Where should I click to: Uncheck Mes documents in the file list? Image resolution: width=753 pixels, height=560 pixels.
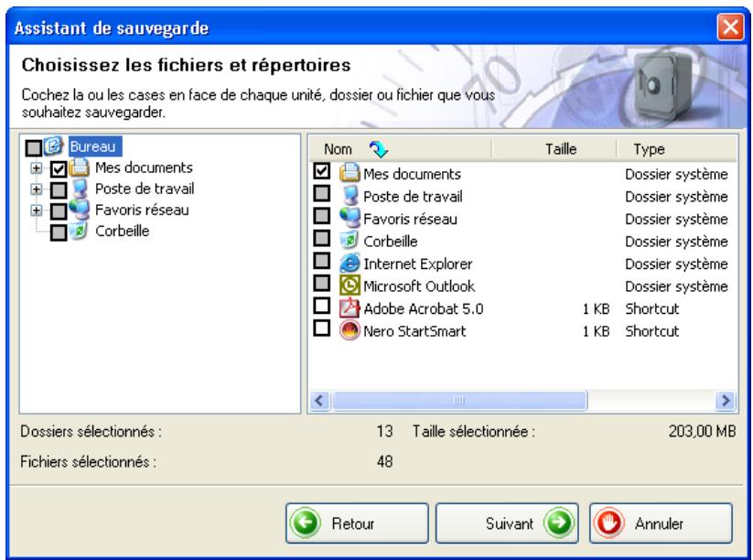322,171
